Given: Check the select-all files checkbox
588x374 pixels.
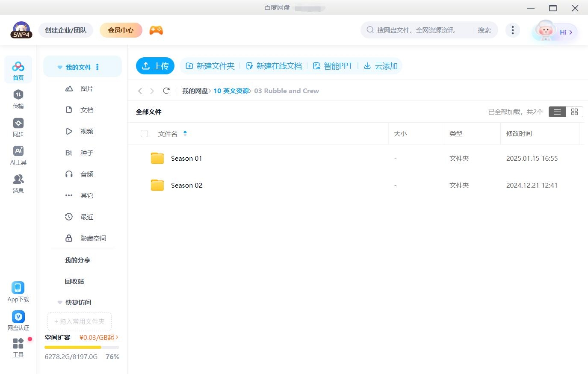Looking at the screenshot, I should (144, 133).
